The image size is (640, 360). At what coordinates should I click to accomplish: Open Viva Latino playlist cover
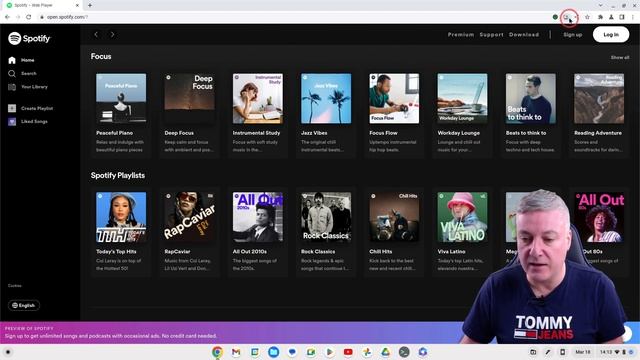[x=462, y=217]
